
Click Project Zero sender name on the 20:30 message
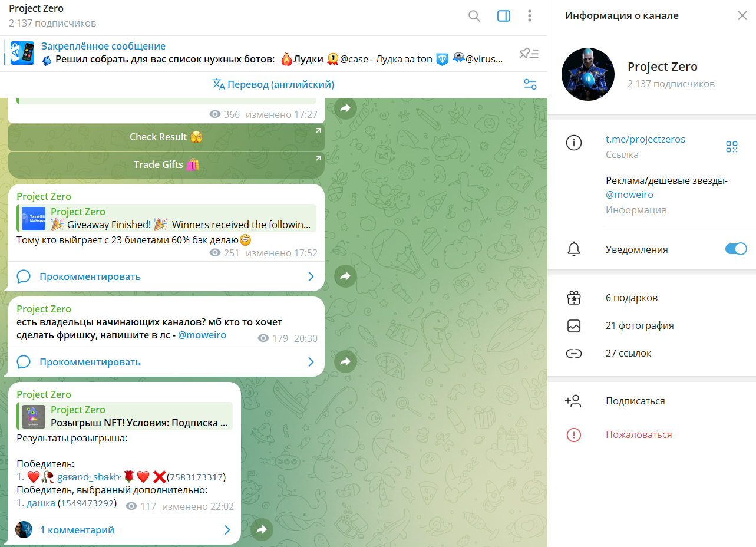[x=44, y=309]
